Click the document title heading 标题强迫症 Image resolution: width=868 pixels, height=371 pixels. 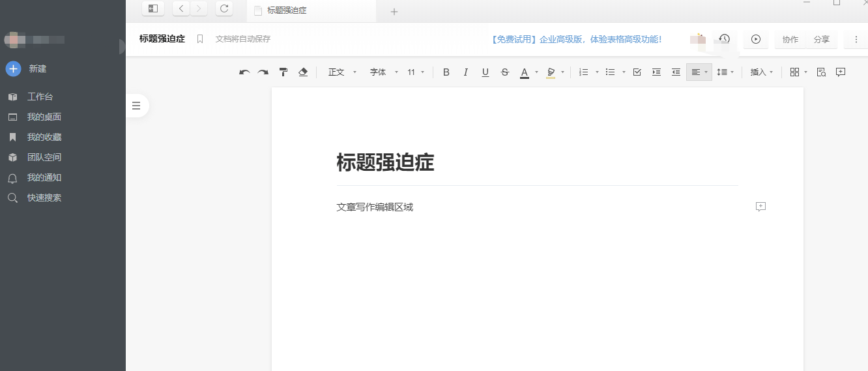point(385,162)
